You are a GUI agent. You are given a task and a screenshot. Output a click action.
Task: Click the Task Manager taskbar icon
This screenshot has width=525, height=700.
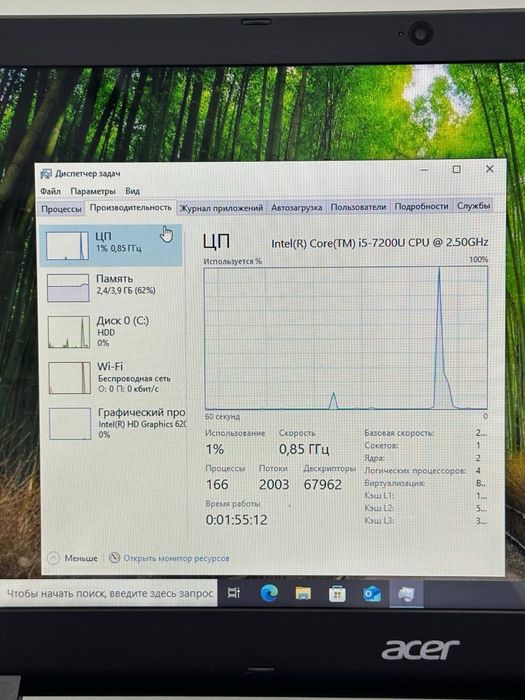[406, 594]
